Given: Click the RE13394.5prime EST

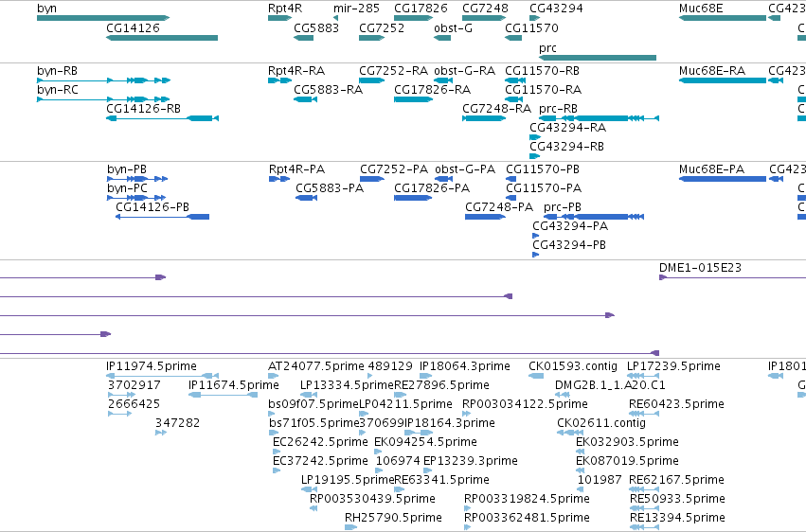Looking at the screenshot, I should 645,527.
